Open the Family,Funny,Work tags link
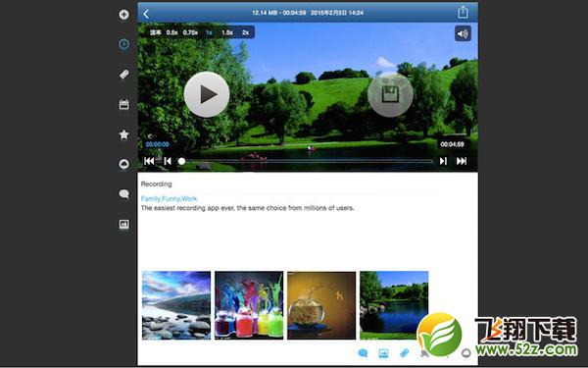Image resolution: width=588 pixels, height=368 pixels. click(x=169, y=198)
